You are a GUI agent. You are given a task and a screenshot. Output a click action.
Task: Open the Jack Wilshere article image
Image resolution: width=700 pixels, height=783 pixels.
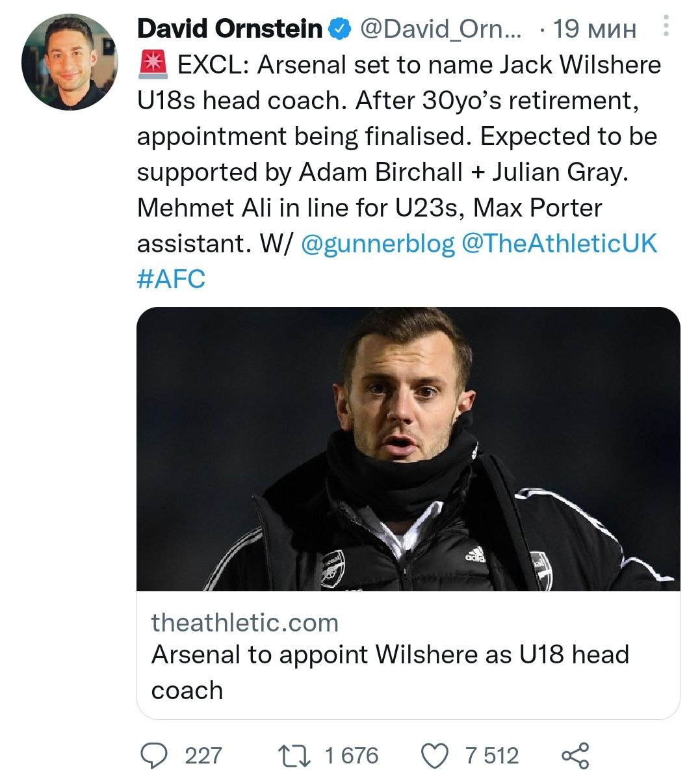click(408, 449)
